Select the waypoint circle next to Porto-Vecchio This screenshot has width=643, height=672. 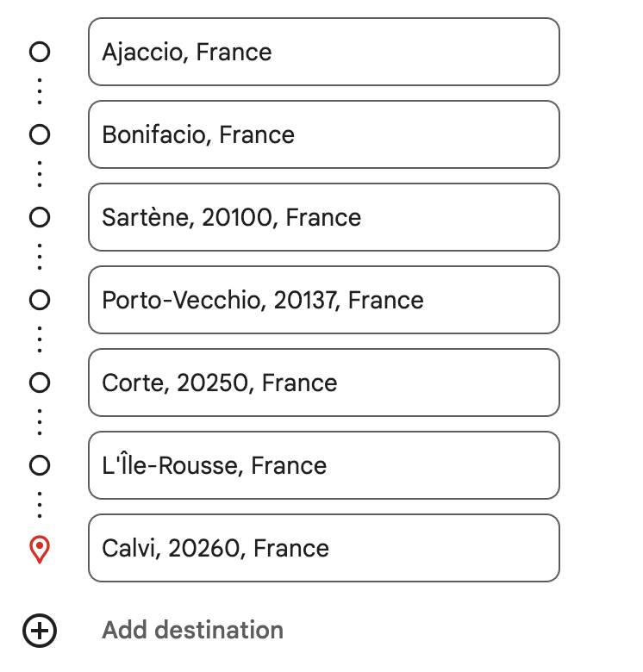click(40, 300)
